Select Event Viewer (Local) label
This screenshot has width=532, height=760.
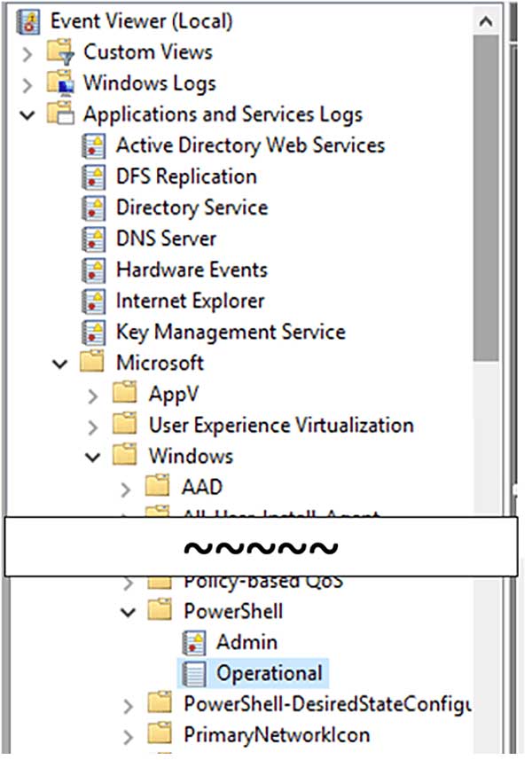(x=142, y=21)
